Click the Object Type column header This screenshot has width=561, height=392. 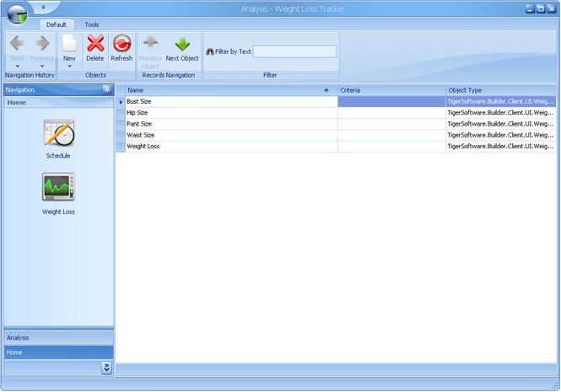pyautogui.click(x=501, y=90)
